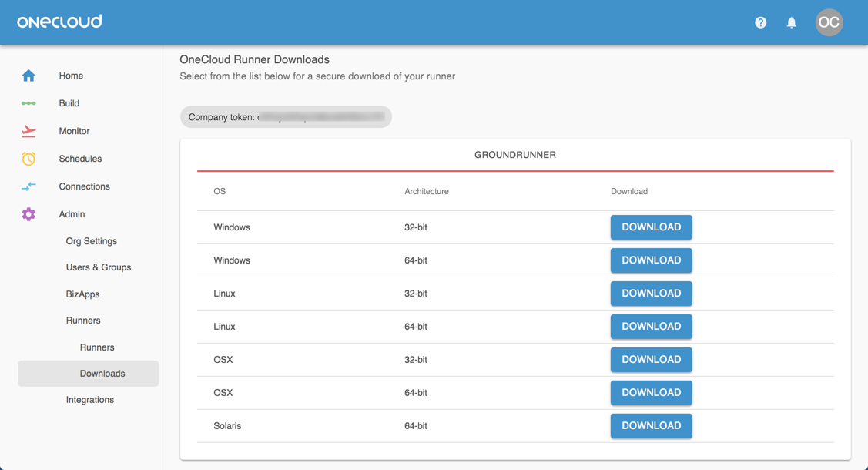The height and width of the screenshot is (470, 868).
Task: Select the Downloads sidebar item
Action: (88, 373)
